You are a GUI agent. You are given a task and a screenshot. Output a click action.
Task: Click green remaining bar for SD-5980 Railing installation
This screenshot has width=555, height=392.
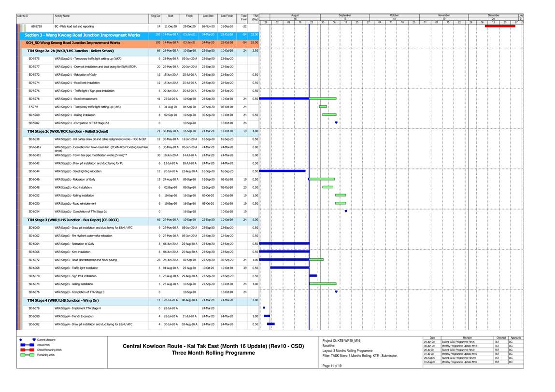pos(329,114)
